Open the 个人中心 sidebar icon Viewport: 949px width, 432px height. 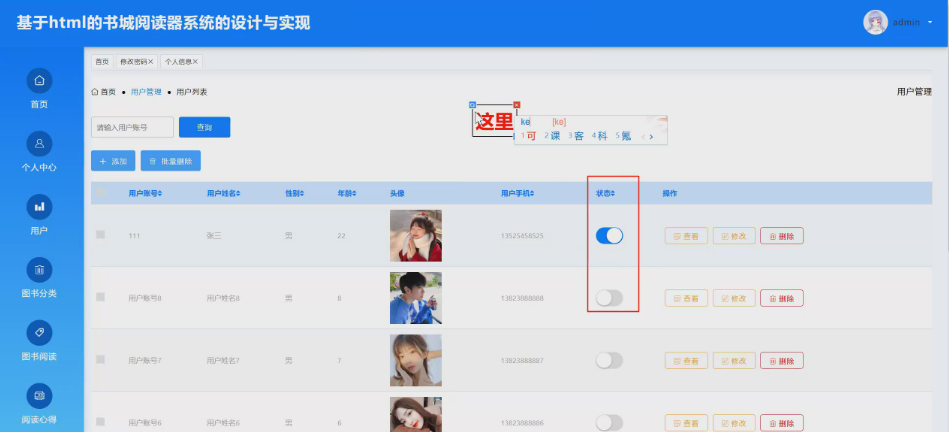pos(39,144)
